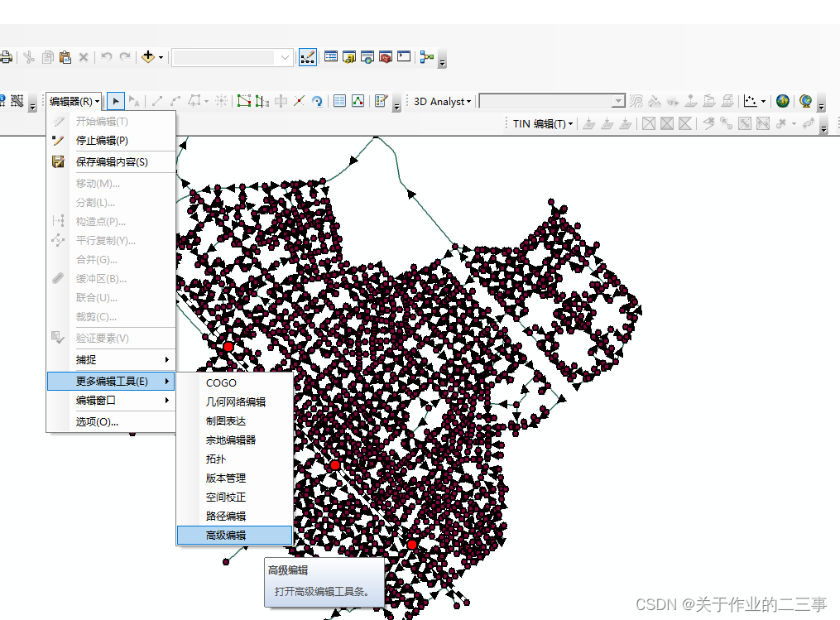Screen dimensions: 840x620
Task: Expand the 编辑窗口 submenu
Action: tap(112, 401)
